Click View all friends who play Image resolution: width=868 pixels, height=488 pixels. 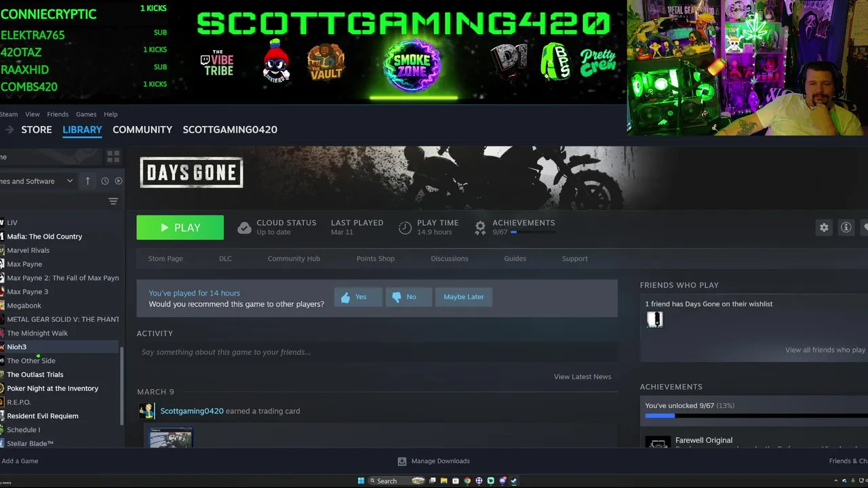coord(825,350)
